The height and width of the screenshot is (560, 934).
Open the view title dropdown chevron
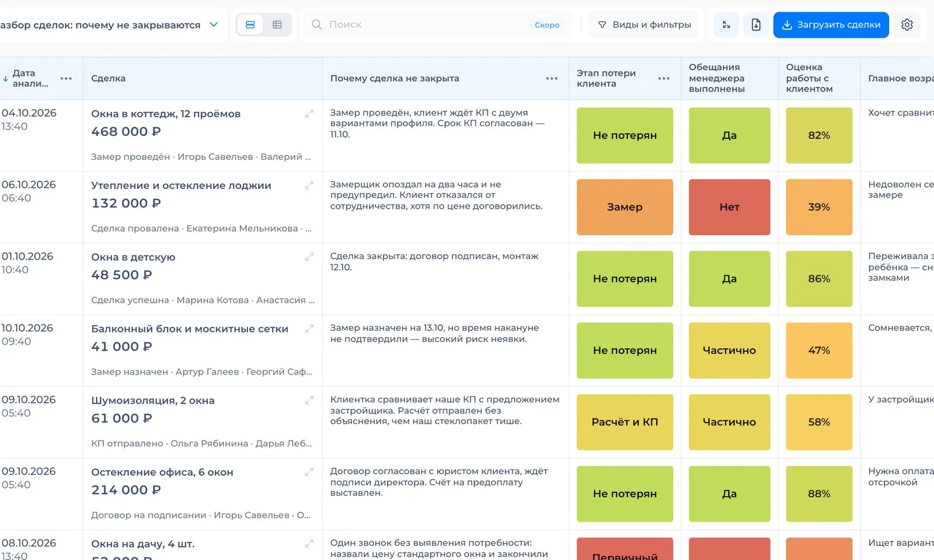click(x=214, y=24)
